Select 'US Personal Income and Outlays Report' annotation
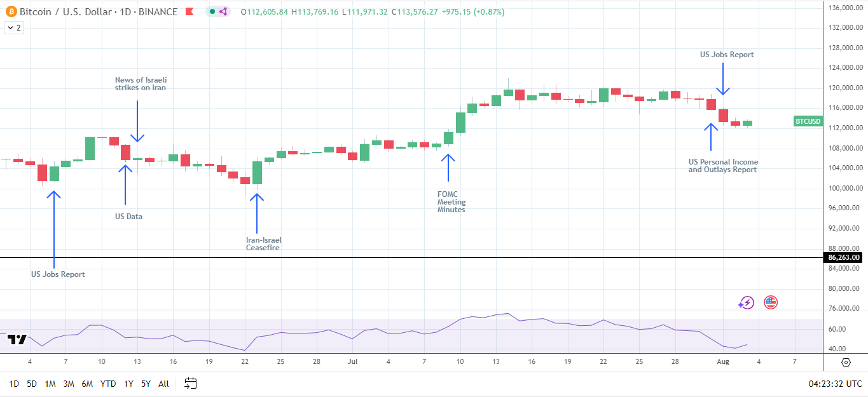 pos(723,166)
